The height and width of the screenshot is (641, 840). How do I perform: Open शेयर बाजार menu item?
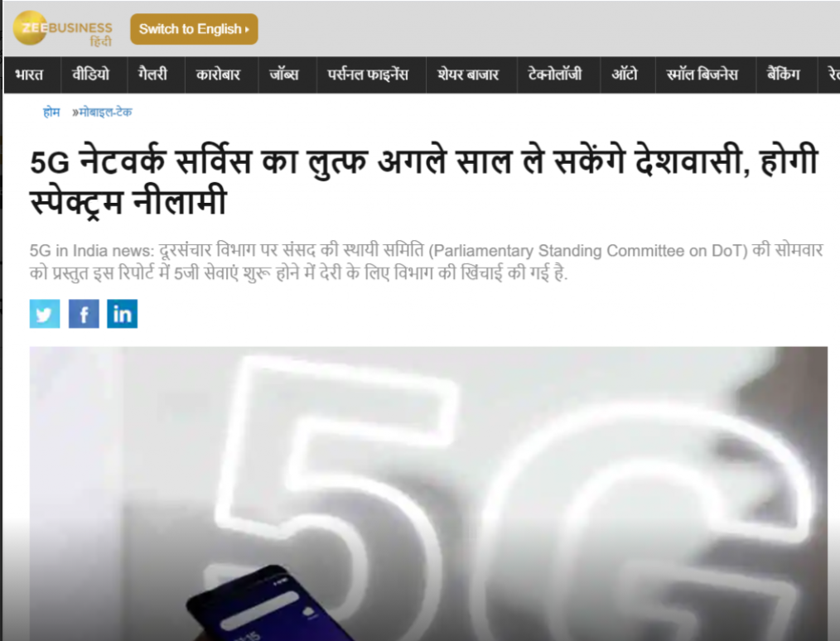[x=468, y=75]
